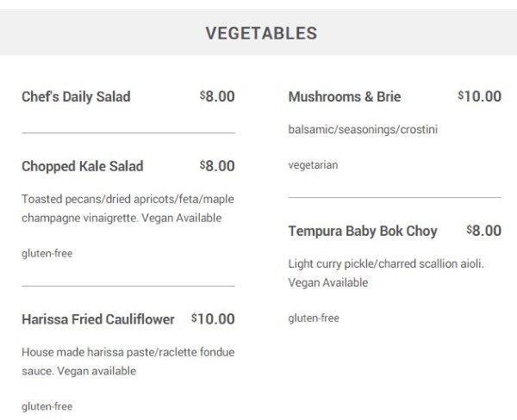The width and height of the screenshot is (517, 420).
Task: Open the Chopped Kale Salad item
Action: pos(83,166)
